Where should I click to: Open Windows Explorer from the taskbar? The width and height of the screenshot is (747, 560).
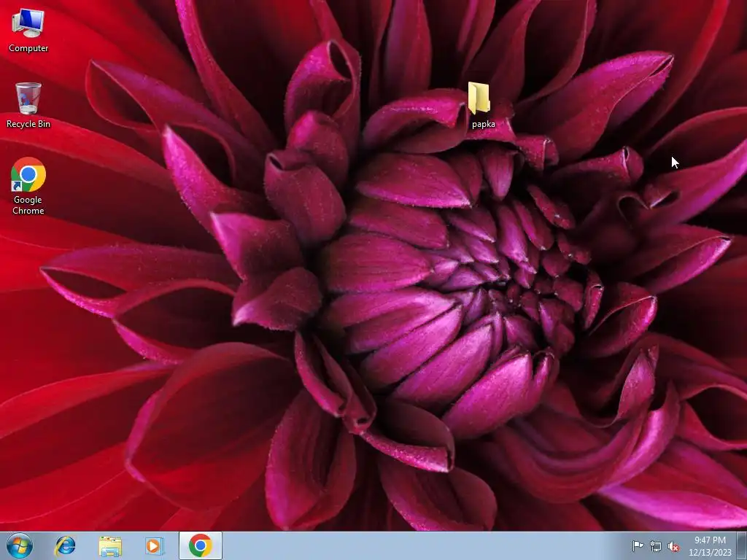pos(110,545)
